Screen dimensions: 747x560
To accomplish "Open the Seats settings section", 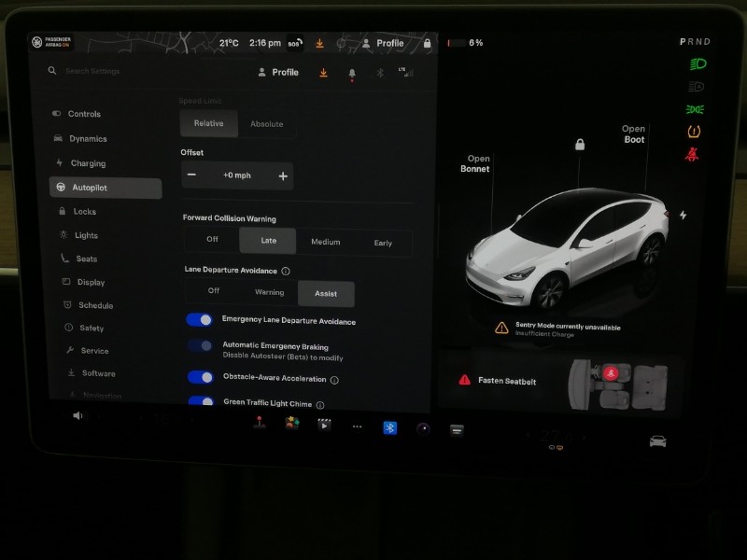I will [x=79, y=259].
